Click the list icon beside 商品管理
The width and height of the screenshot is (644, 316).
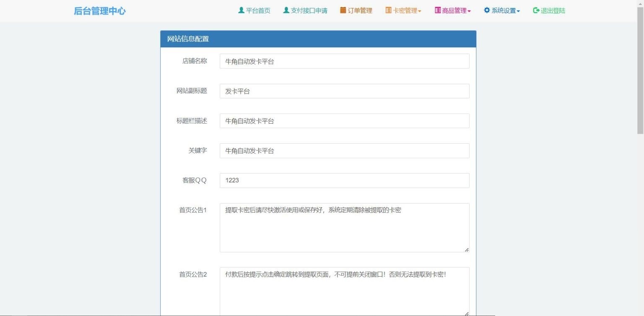[x=438, y=10]
